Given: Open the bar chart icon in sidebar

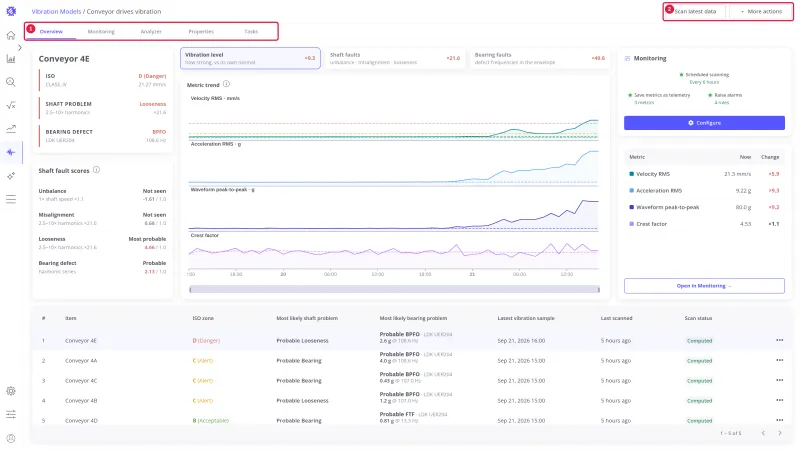Looking at the screenshot, I should [11, 59].
